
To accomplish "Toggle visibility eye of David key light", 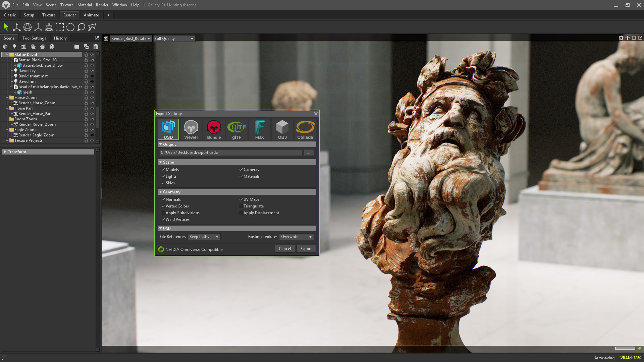I will tap(92, 71).
